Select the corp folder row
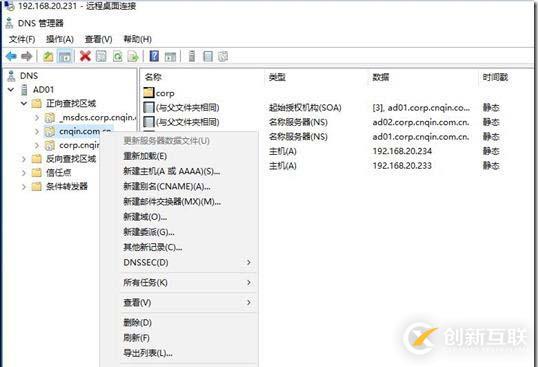This screenshot has width=538, height=367. coord(165,93)
